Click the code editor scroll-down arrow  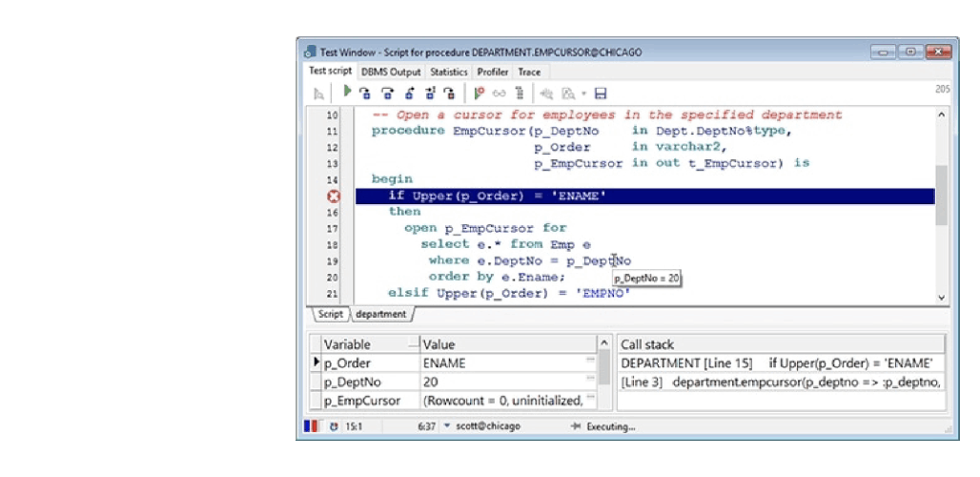pyautogui.click(x=942, y=298)
